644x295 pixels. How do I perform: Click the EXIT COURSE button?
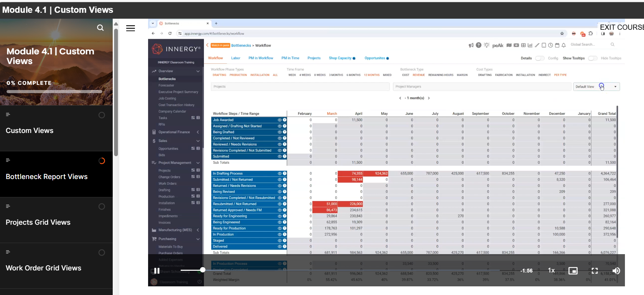621,27
